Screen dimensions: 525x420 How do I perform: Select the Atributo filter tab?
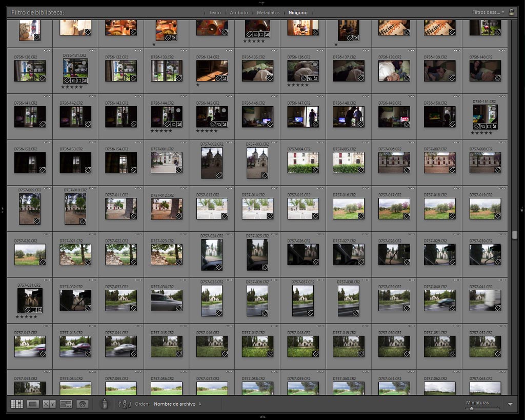tap(239, 12)
